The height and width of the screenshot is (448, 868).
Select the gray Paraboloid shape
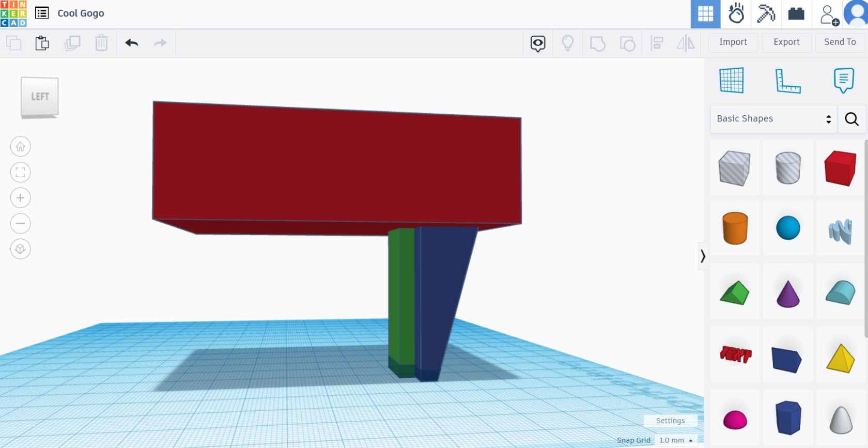pyautogui.click(x=841, y=420)
